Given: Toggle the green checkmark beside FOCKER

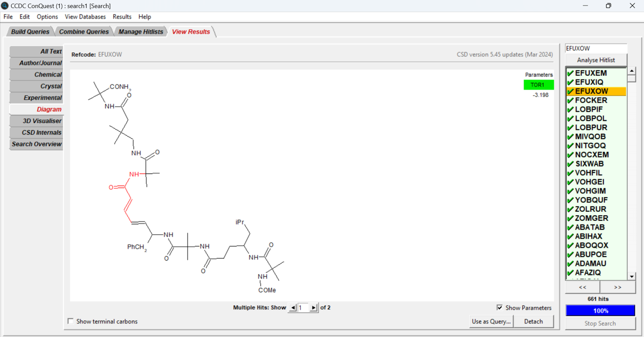Looking at the screenshot, I should 569,100.
